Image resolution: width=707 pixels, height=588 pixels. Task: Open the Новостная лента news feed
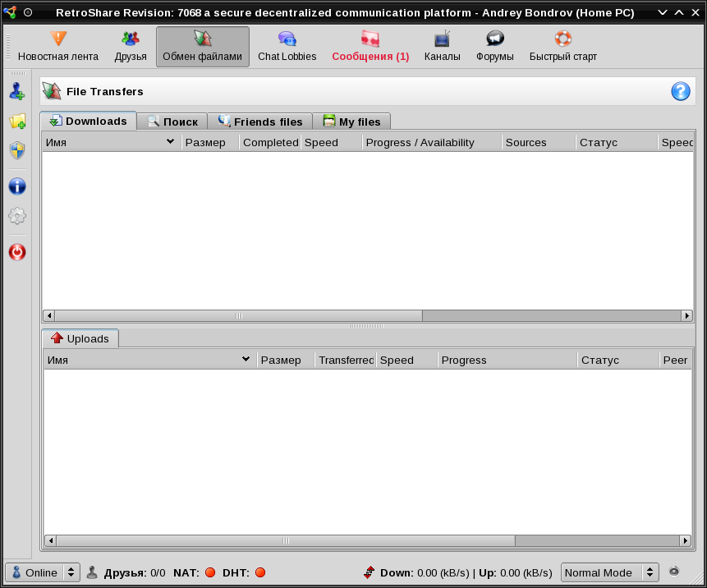coord(58,47)
